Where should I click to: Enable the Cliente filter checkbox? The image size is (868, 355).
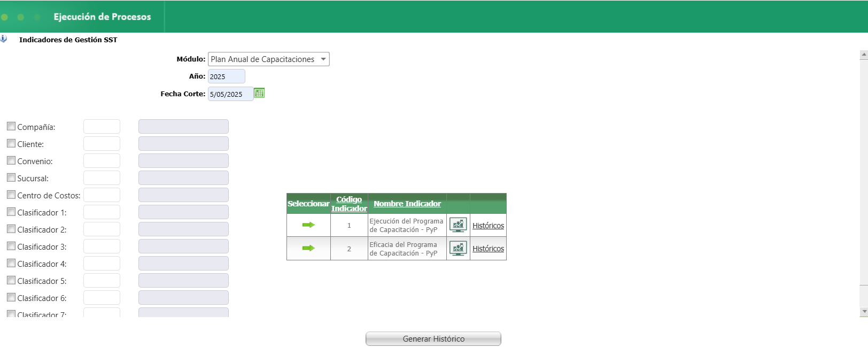[11, 143]
